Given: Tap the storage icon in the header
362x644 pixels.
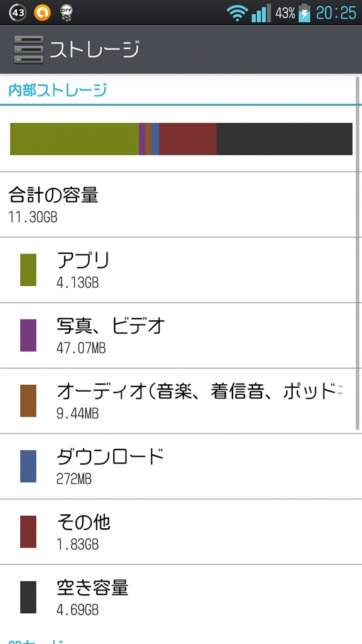Looking at the screenshot, I should click(x=28, y=50).
